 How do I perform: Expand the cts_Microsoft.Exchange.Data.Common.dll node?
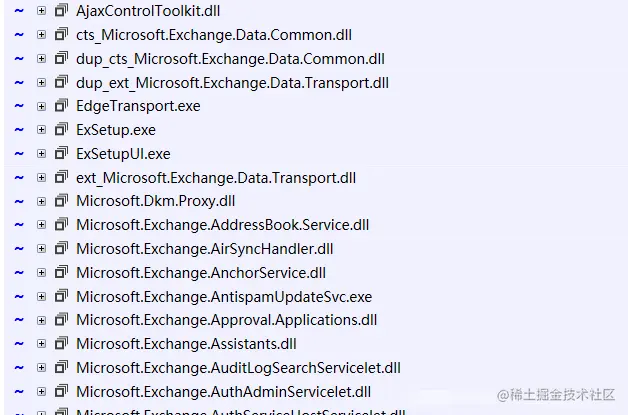pos(41,34)
